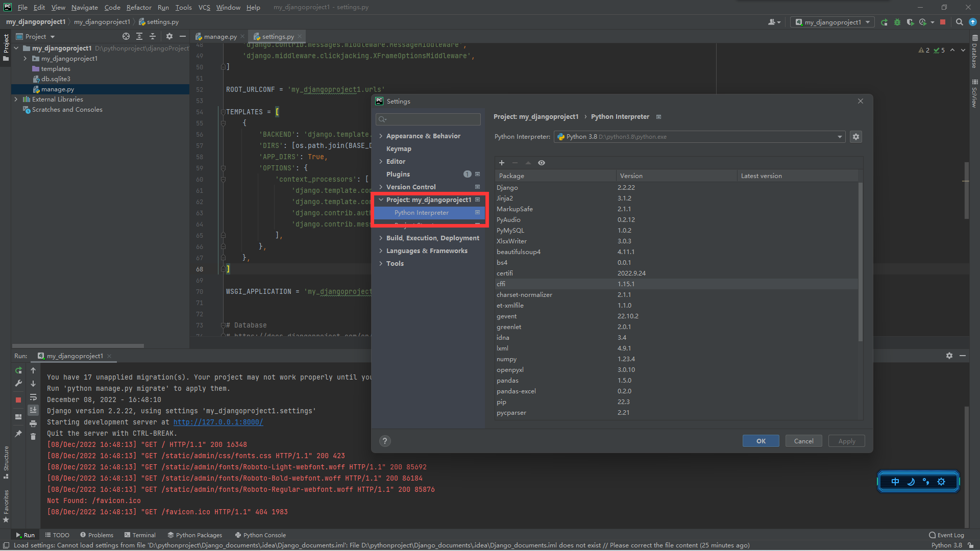Viewport: 980px width, 551px height.
Task: Toggle scroll-to-end icon in Run console
Action: pyautogui.click(x=33, y=410)
